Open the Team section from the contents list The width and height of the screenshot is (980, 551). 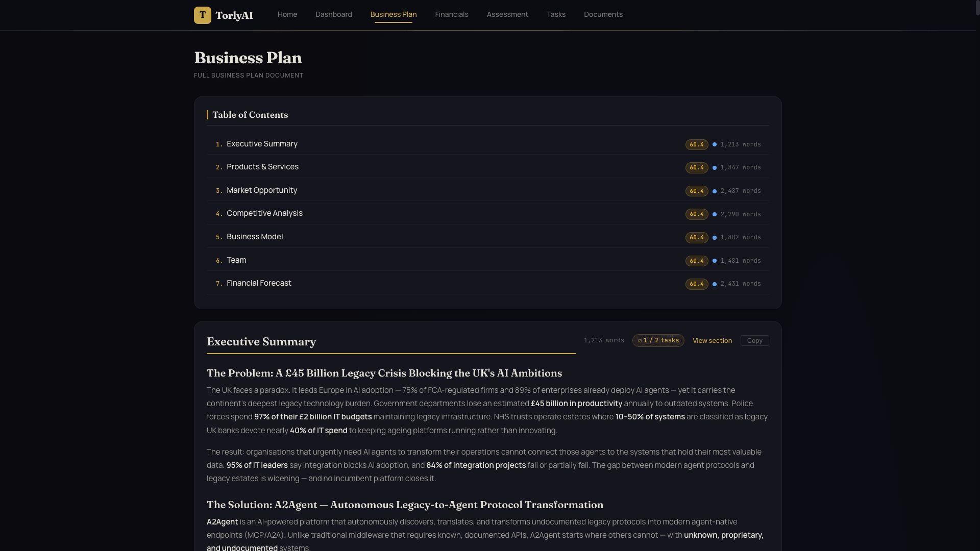[236, 260]
